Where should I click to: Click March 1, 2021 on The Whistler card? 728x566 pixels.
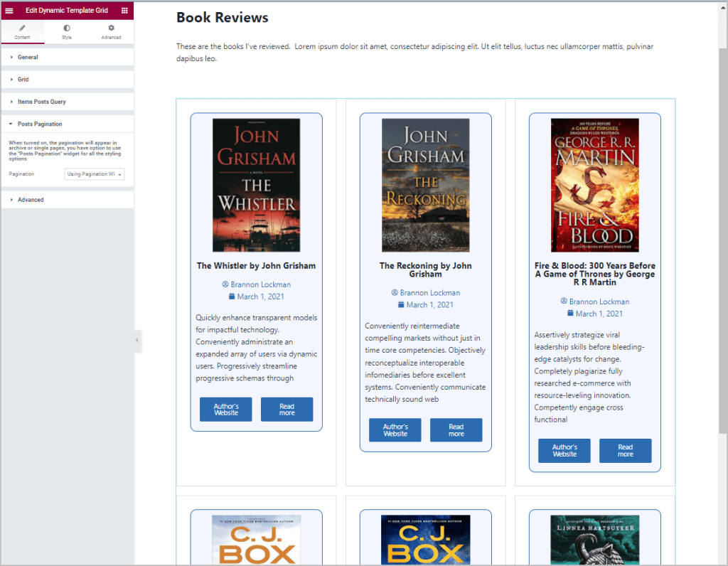[260, 297]
